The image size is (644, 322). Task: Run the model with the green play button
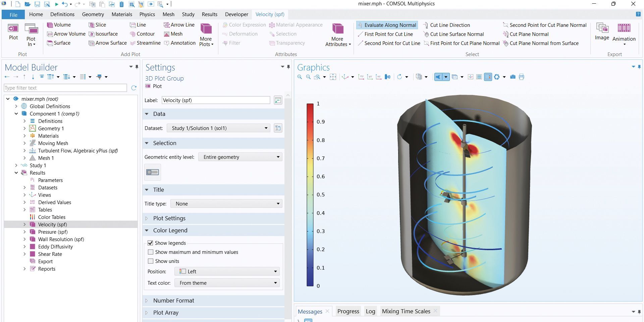(x=56, y=4)
